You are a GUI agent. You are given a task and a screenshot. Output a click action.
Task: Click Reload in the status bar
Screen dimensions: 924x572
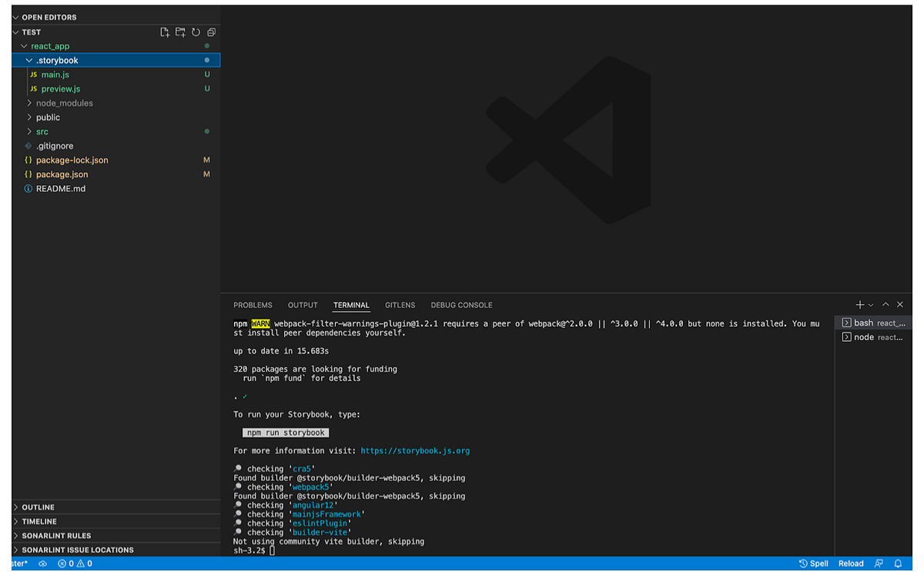(851, 564)
